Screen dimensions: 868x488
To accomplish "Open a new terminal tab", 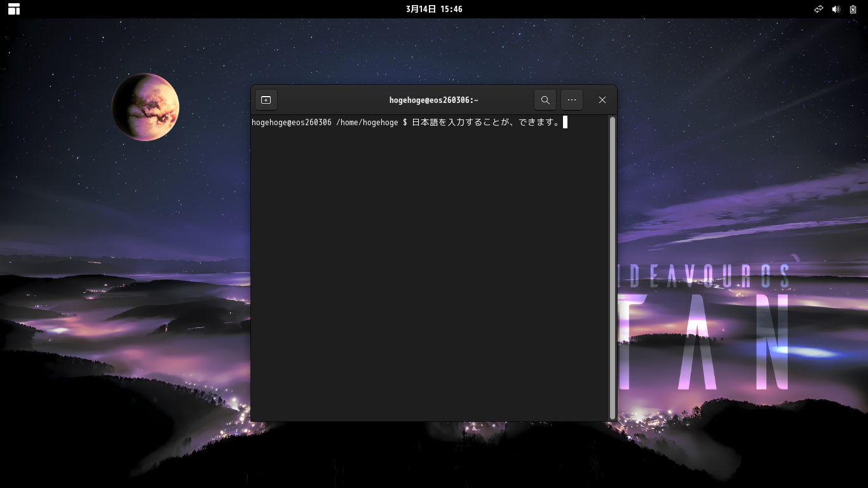I will point(266,100).
